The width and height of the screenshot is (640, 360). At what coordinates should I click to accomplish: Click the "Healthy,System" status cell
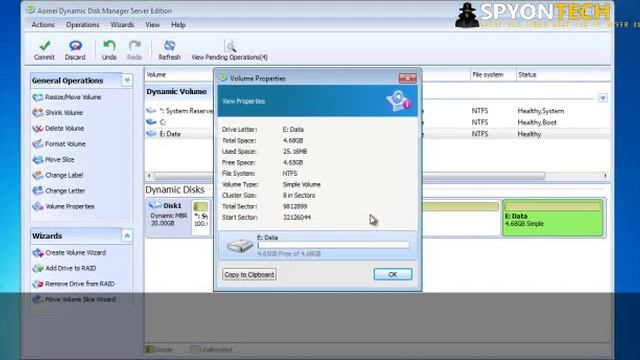541,111
